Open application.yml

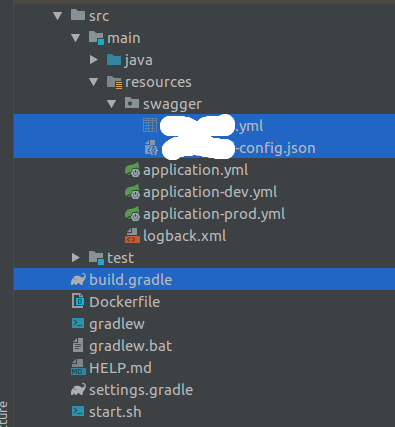tap(196, 171)
